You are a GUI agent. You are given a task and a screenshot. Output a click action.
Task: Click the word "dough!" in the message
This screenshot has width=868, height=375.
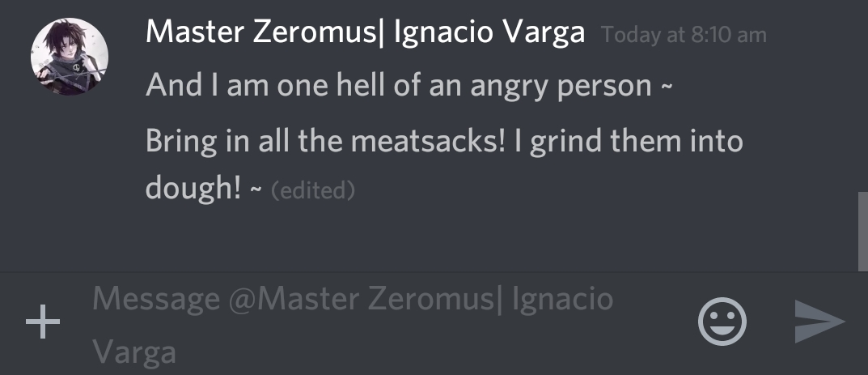point(193,190)
